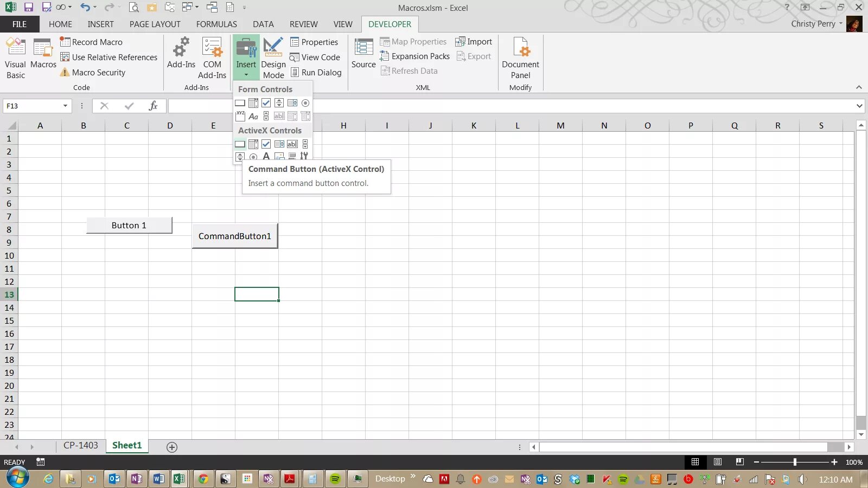Switch to Normal view in status bar
868x488 pixels.
coord(695,462)
